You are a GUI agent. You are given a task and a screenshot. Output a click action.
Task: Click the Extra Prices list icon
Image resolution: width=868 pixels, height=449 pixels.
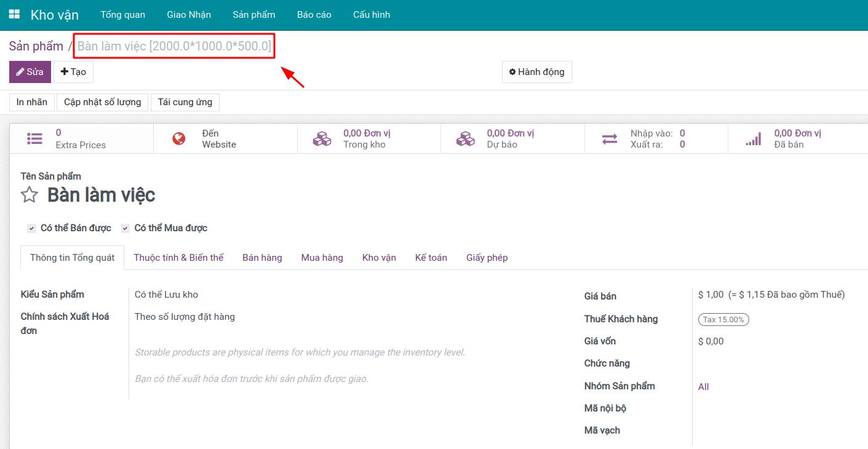pyautogui.click(x=35, y=139)
